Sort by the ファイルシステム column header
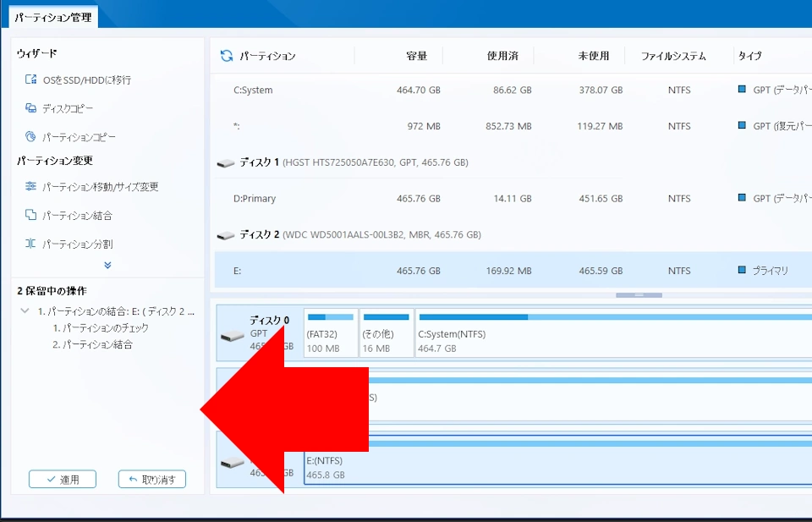The height and width of the screenshot is (522, 812). [673, 56]
